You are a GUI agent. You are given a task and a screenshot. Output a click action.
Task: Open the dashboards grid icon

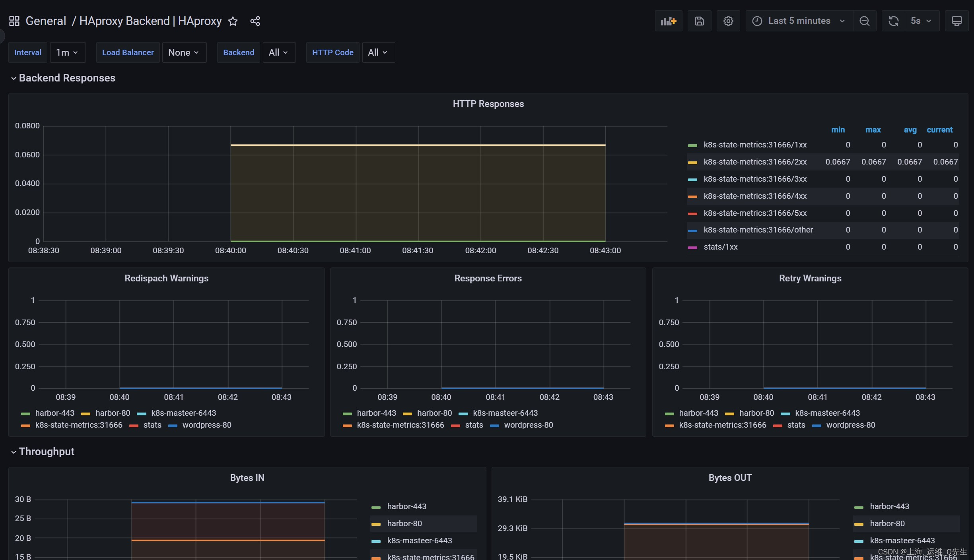coord(14,21)
